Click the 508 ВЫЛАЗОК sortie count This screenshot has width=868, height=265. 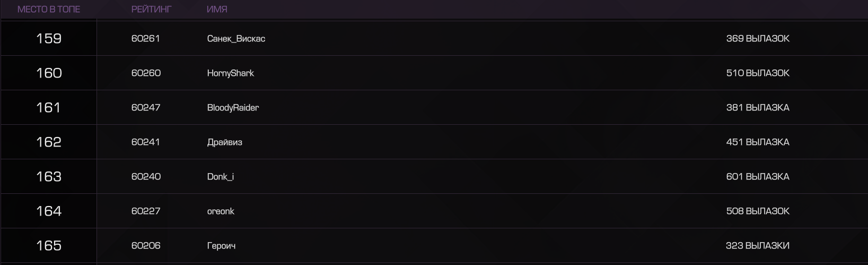click(x=758, y=211)
